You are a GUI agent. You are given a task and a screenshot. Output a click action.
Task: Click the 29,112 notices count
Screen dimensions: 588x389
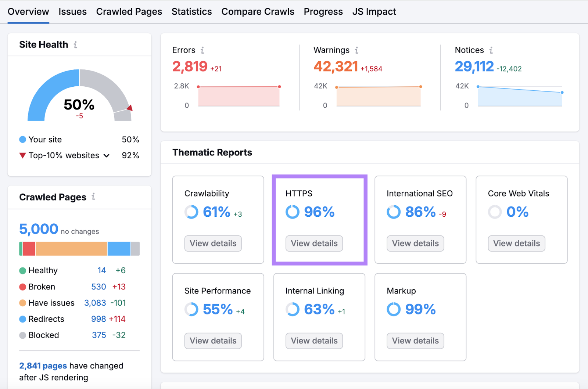click(474, 66)
